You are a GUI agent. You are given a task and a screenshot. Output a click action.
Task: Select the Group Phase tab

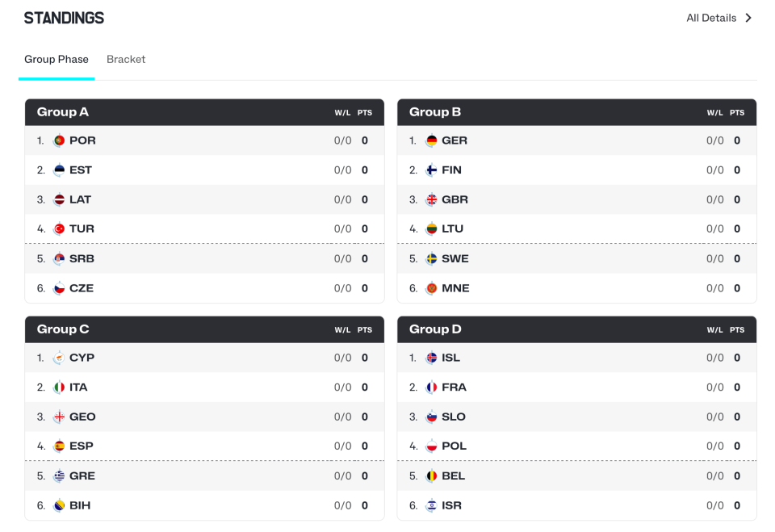(x=57, y=59)
